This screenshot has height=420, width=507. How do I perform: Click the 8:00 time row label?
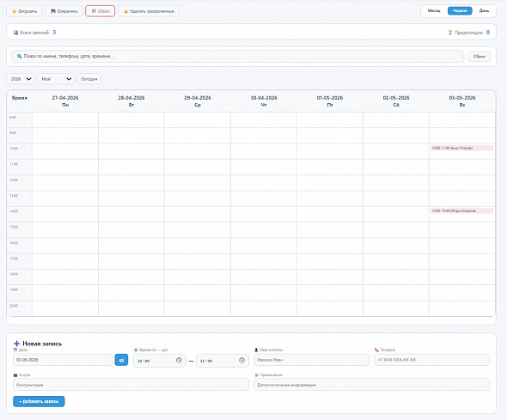click(x=13, y=118)
